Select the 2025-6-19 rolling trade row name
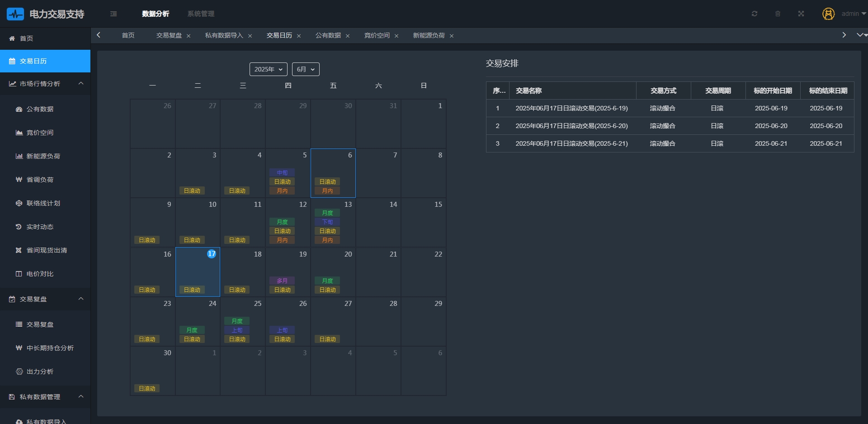Viewport: 868px width, 424px height. coord(571,108)
